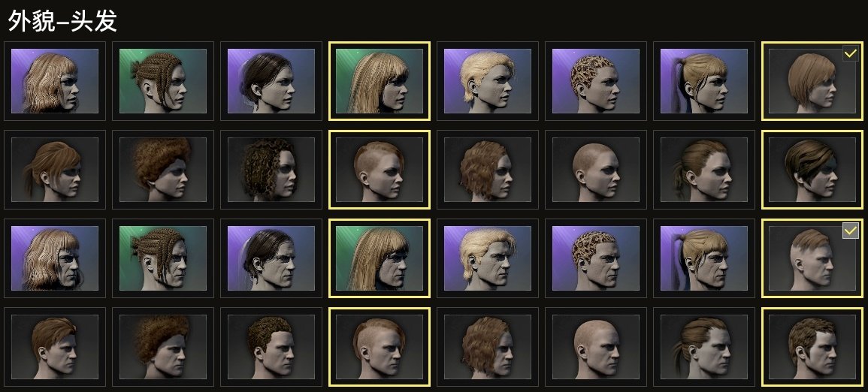Toggle the checkmark on male undercut hairstyle

(850, 231)
